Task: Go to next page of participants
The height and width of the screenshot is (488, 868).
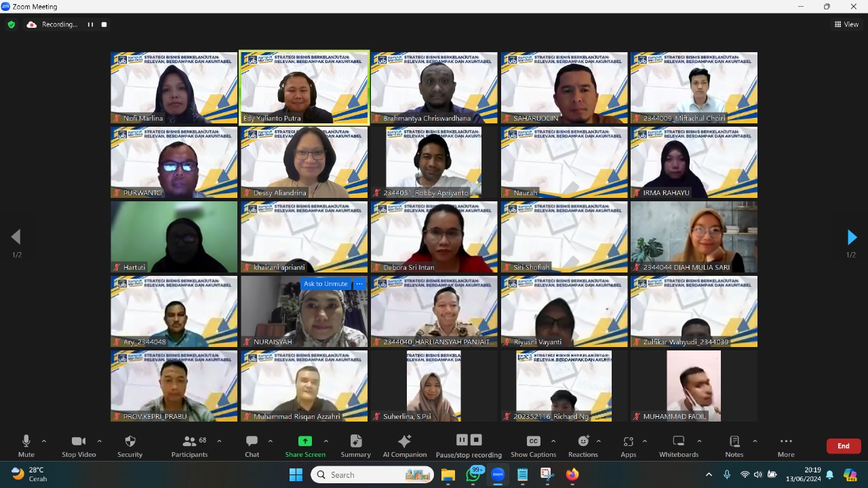Action: (852, 237)
